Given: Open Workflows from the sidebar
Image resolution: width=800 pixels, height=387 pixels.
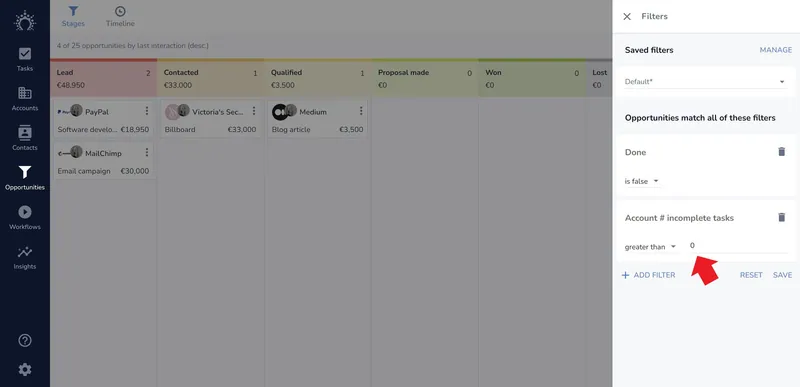Looking at the screenshot, I should (x=24, y=217).
